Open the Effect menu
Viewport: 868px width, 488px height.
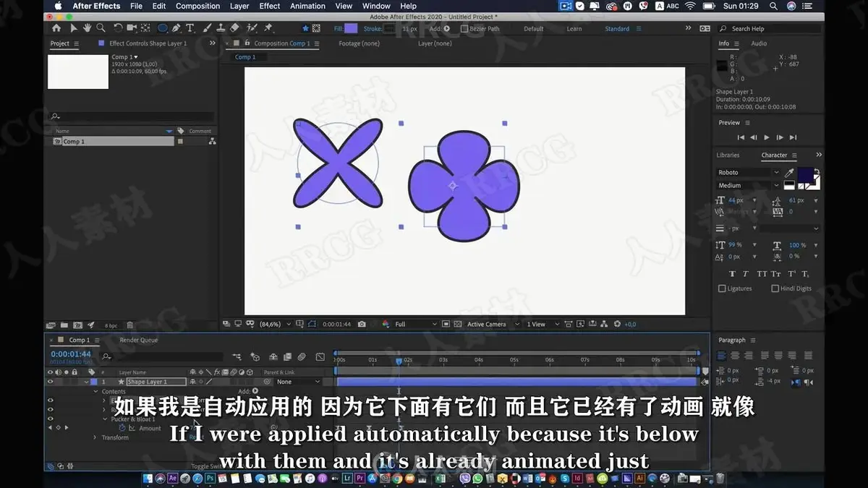click(x=270, y=6)
